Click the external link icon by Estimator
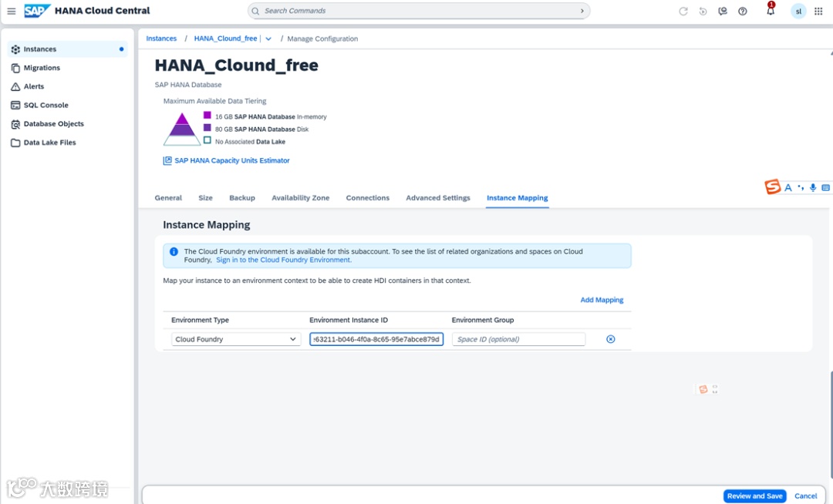Image resolution: width=833 pixels, height=504 pixels. [167, 161]
